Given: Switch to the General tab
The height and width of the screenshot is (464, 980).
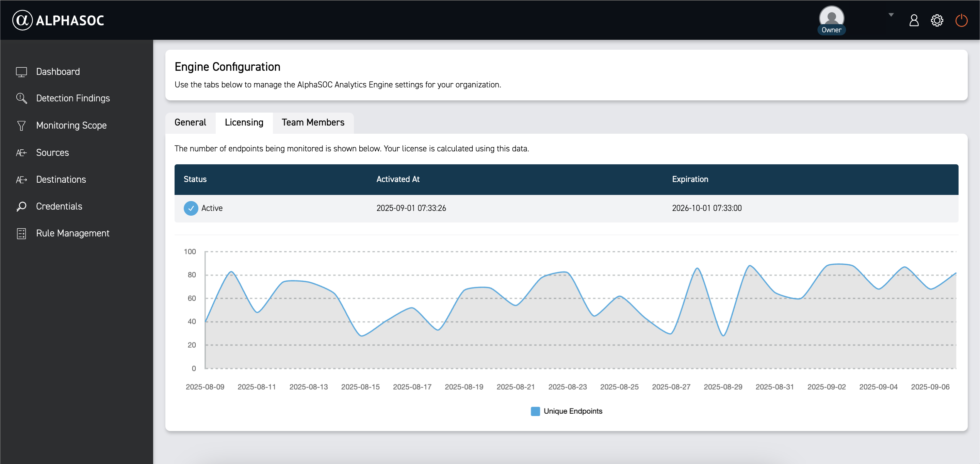Looking at the screenshot, I should coord(190,122).
